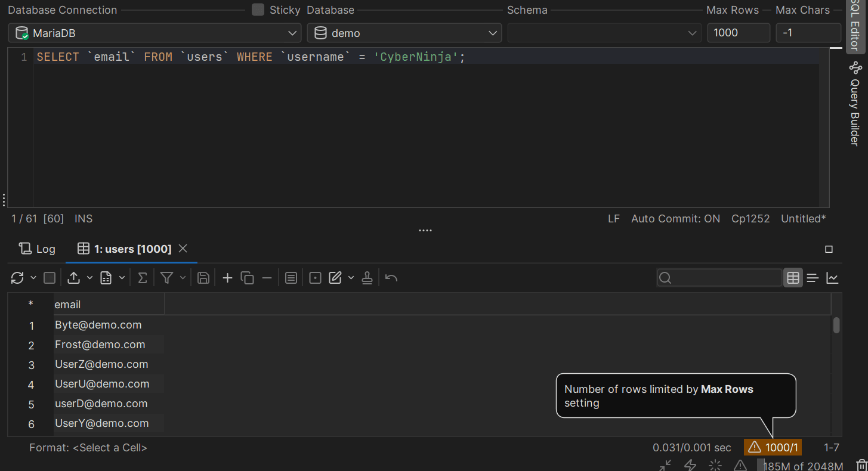Open the Log tab

pos(37,249)
